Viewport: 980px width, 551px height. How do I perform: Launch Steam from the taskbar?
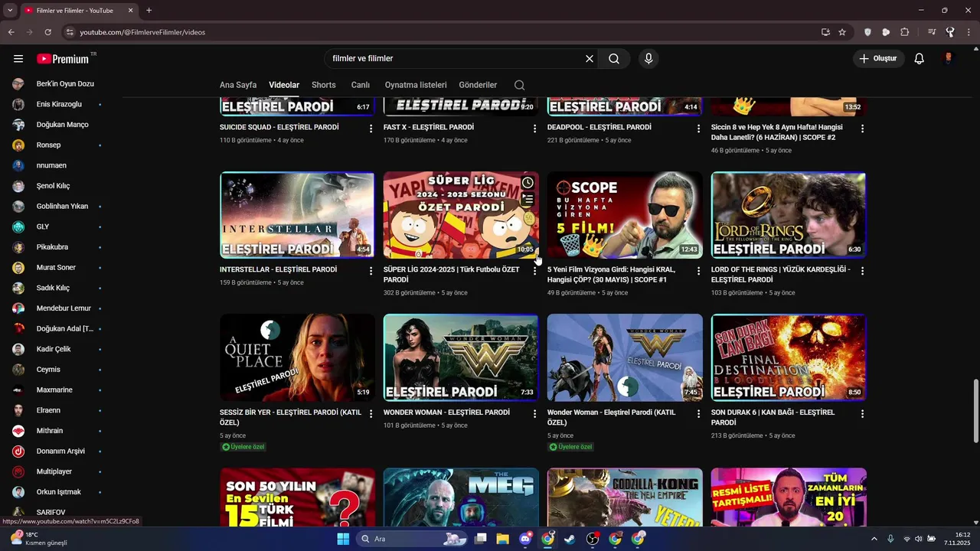570,539
